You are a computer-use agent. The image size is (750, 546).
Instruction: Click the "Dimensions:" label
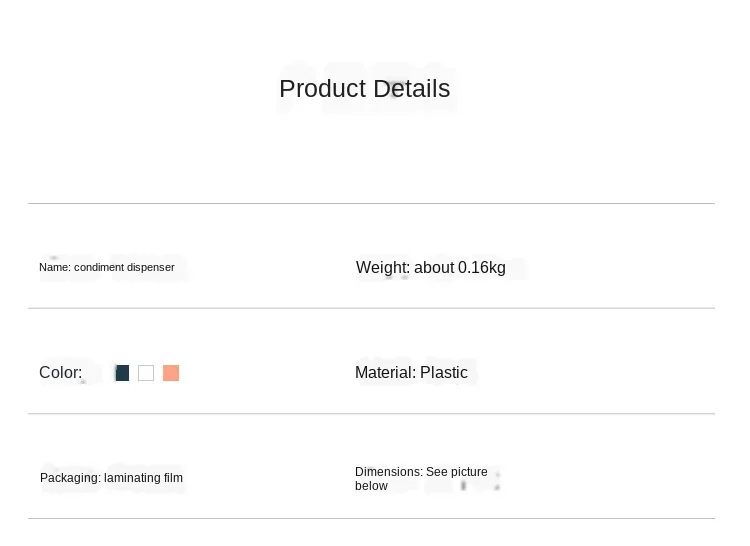click(388, 472)
